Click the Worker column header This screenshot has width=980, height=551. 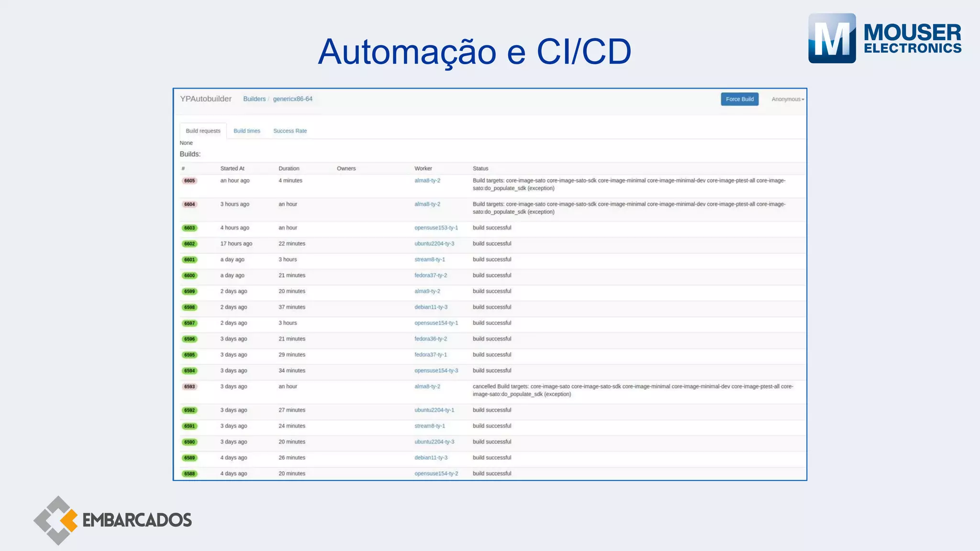pyautogui.click(x=423, y=168)
